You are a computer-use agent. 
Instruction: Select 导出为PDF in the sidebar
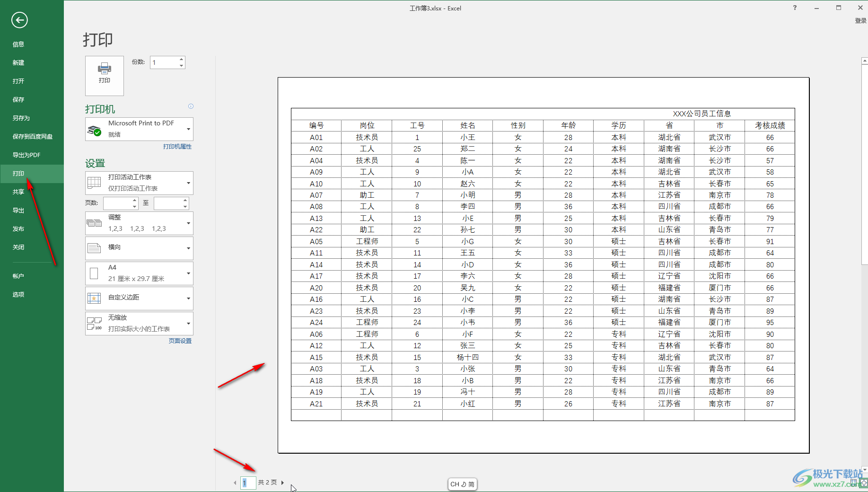[32, 155]
